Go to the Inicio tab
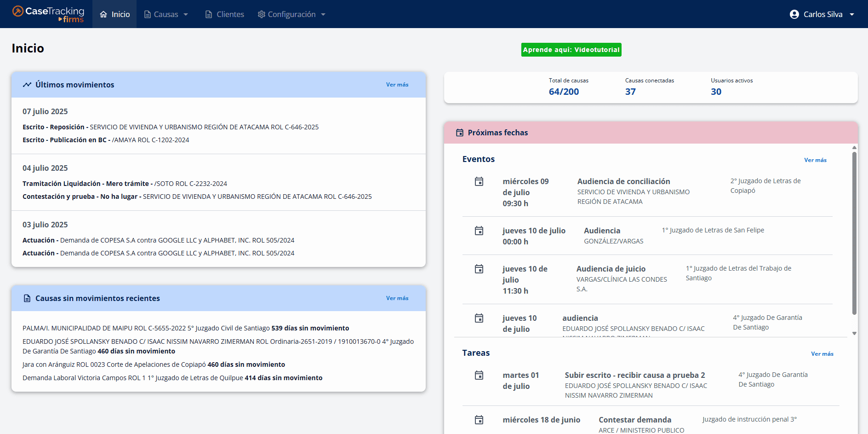Image resolution: width=868 pixels, height=434 pixels. (115, 14)
